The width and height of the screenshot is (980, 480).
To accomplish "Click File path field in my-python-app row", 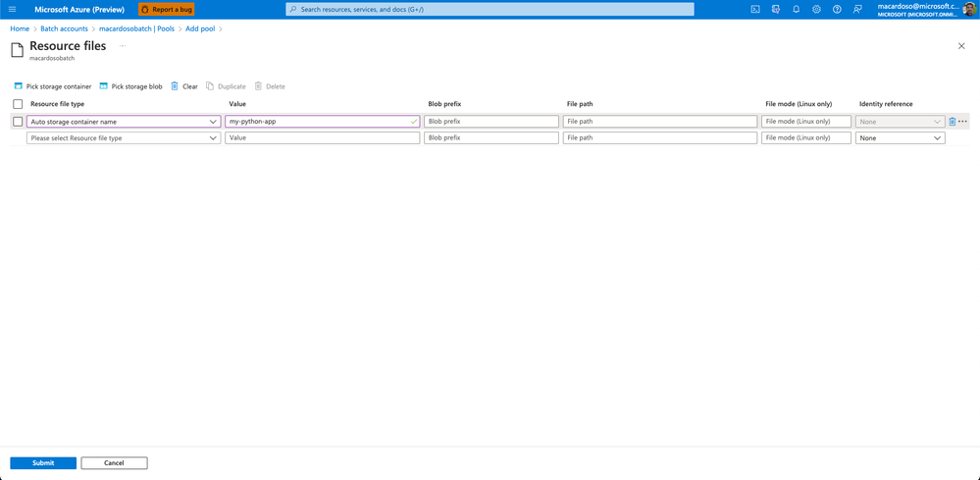I will [x=660, y=122].
